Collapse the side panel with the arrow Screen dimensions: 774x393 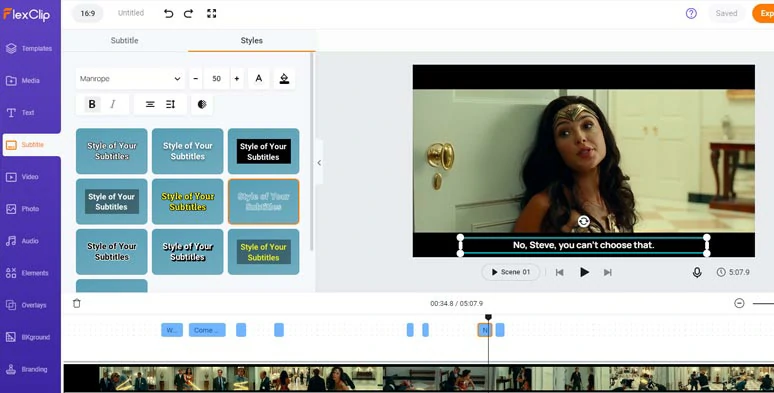[319, 162]
